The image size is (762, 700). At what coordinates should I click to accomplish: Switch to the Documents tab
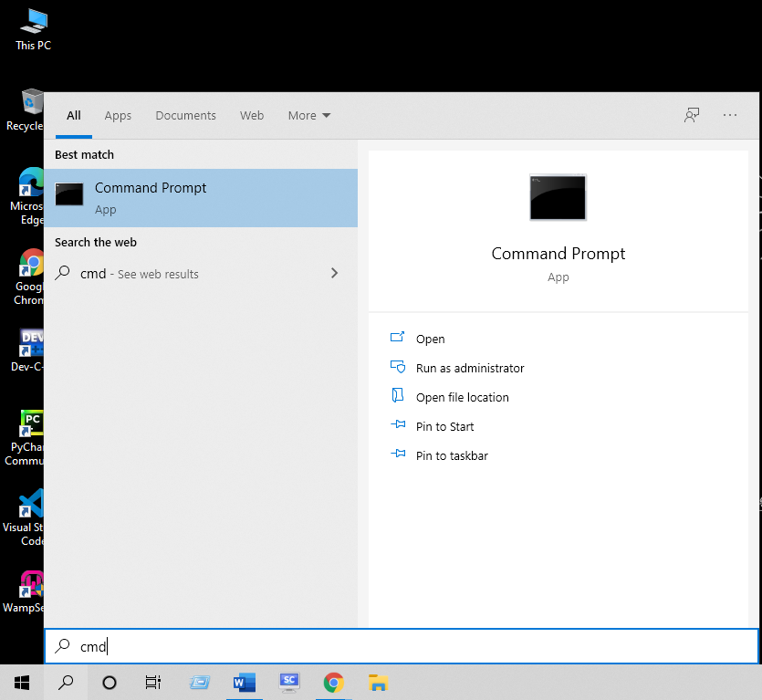[185, 116]
